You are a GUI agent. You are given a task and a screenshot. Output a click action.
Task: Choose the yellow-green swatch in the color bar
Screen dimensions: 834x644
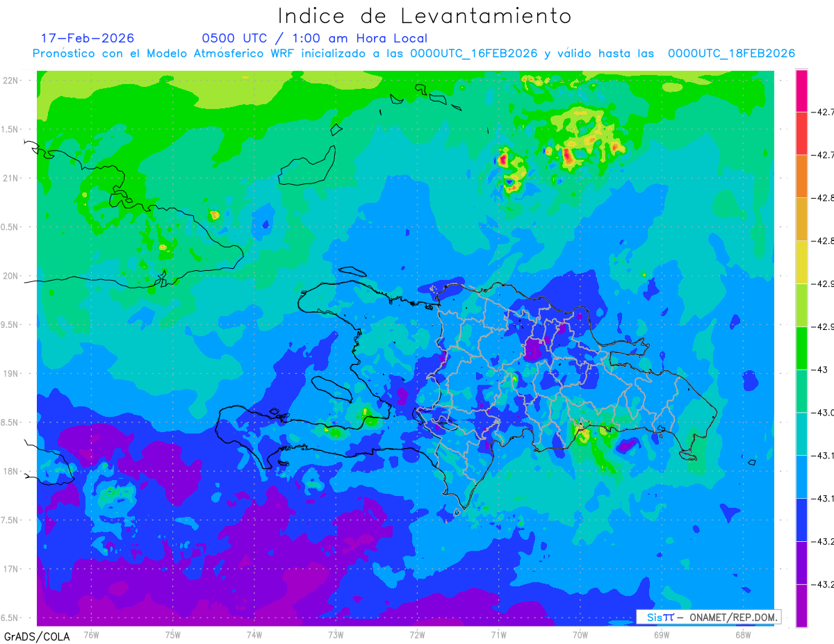tap(801, 305)
